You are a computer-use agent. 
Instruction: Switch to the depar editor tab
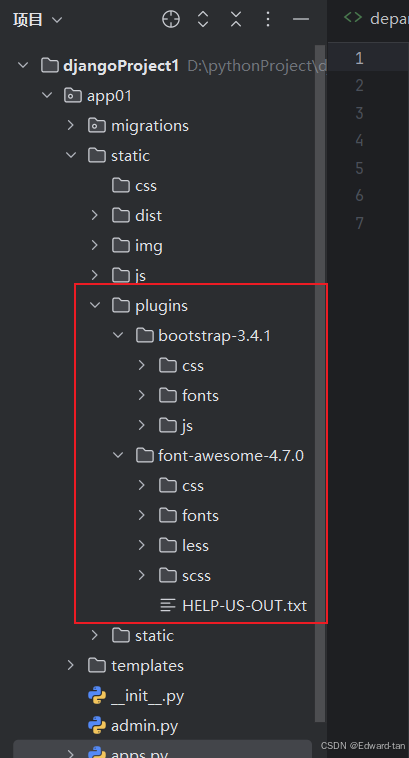pos(376,18)
